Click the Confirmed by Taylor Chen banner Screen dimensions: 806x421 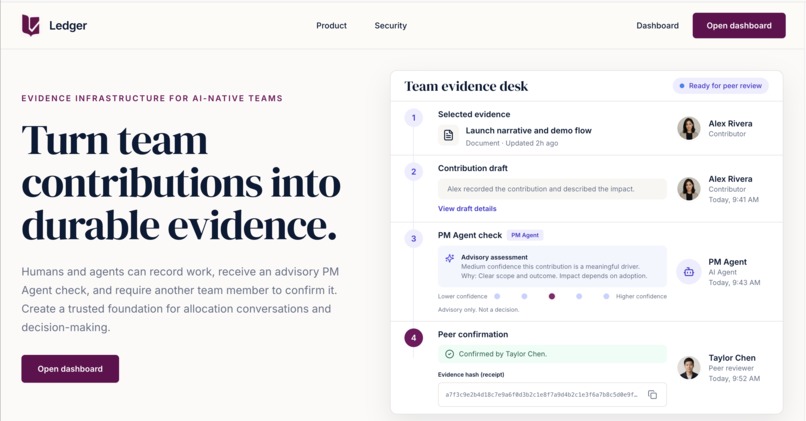552,354
